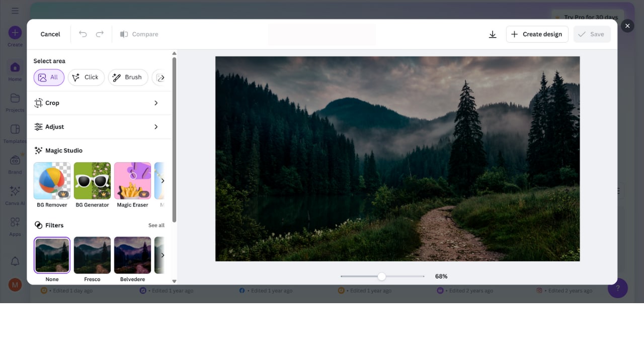Show more Magic Studio tools with arrow
This screenshot has height=362, width=644.
[x=162, y=180]
